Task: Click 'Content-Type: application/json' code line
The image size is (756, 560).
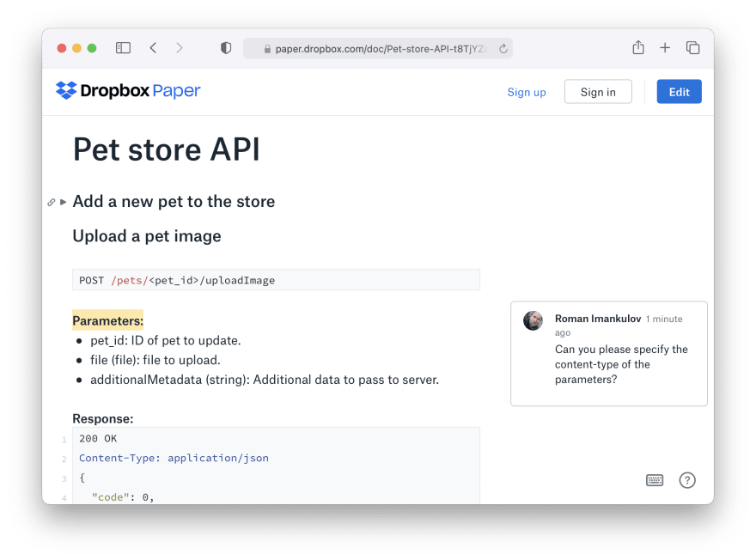Action: [x=174, y=458]
